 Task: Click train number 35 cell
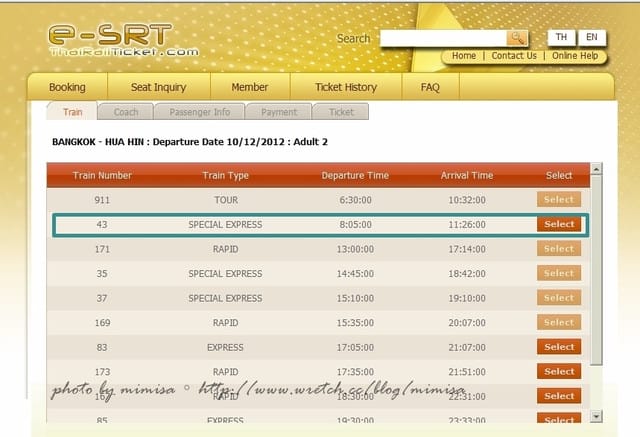click(102, 273)
